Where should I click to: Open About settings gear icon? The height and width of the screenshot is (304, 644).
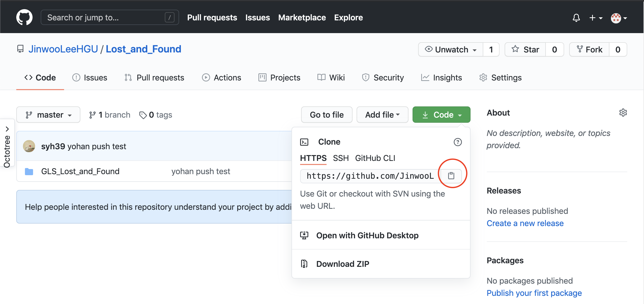tap(623, 113)
